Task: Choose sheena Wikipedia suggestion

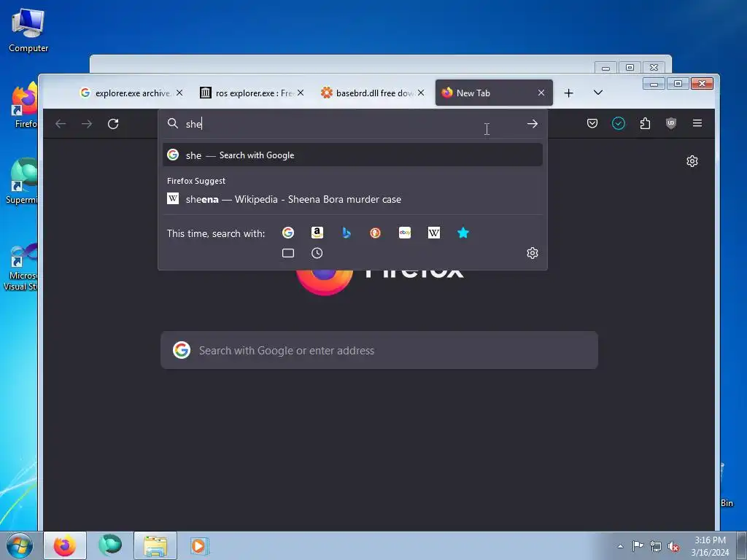Action: tap(352, 199)
